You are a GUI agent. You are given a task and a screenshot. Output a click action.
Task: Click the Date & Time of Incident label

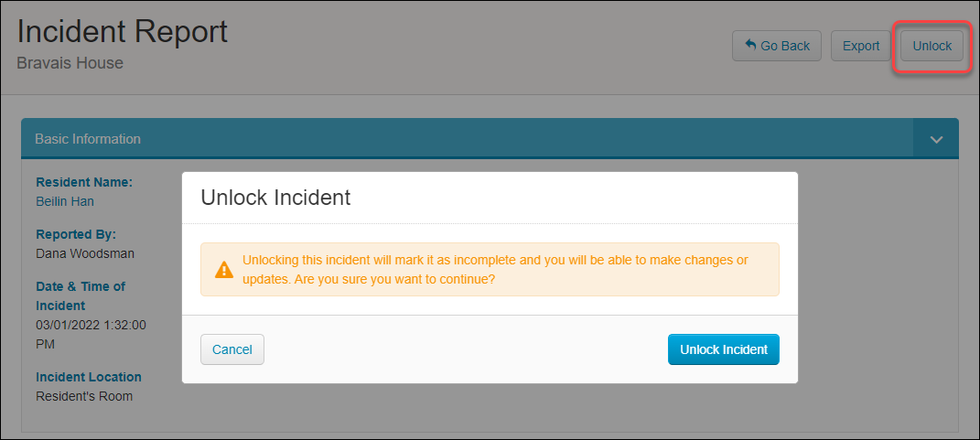click(x=81, y=296)
